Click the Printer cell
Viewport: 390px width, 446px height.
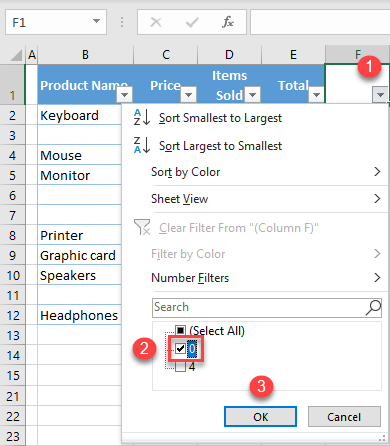79,235
